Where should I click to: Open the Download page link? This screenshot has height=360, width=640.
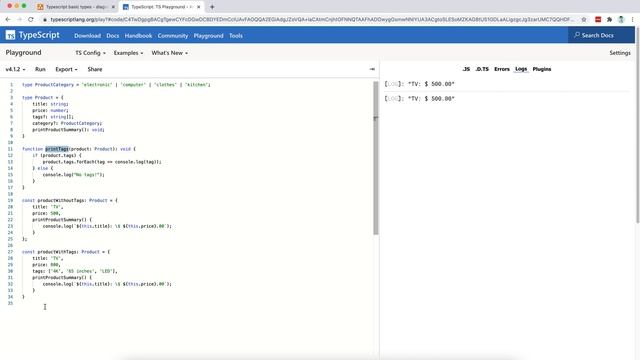87,36
